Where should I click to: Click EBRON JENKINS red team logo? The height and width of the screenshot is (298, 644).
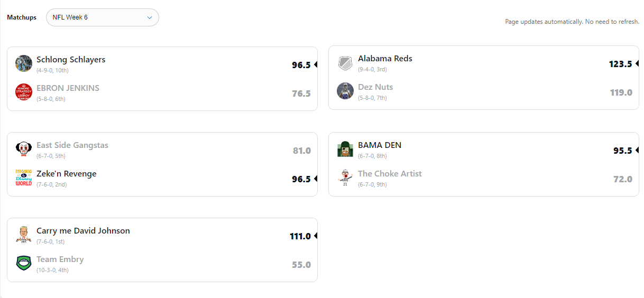[24, 92]
